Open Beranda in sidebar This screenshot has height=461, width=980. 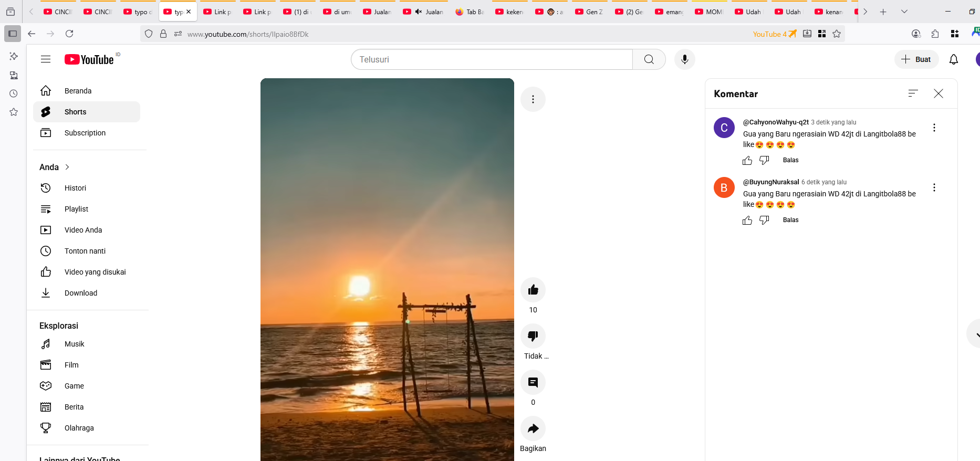[87, 91]
